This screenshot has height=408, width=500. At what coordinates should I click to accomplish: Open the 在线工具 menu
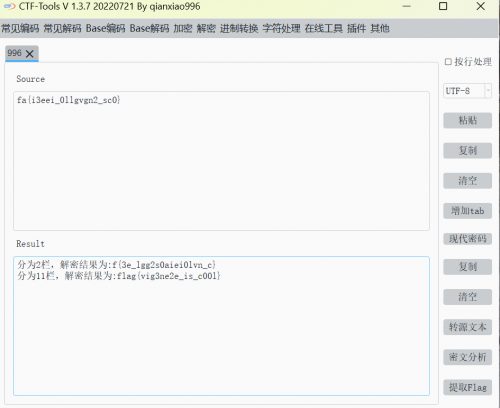pyautogui.click(x=324, y=28)
